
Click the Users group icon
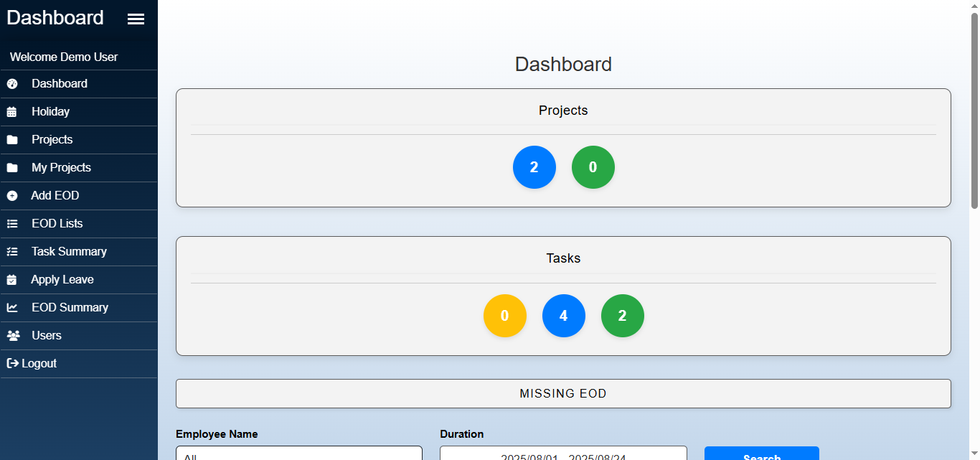pyautogui.click(x=13, y=336)
